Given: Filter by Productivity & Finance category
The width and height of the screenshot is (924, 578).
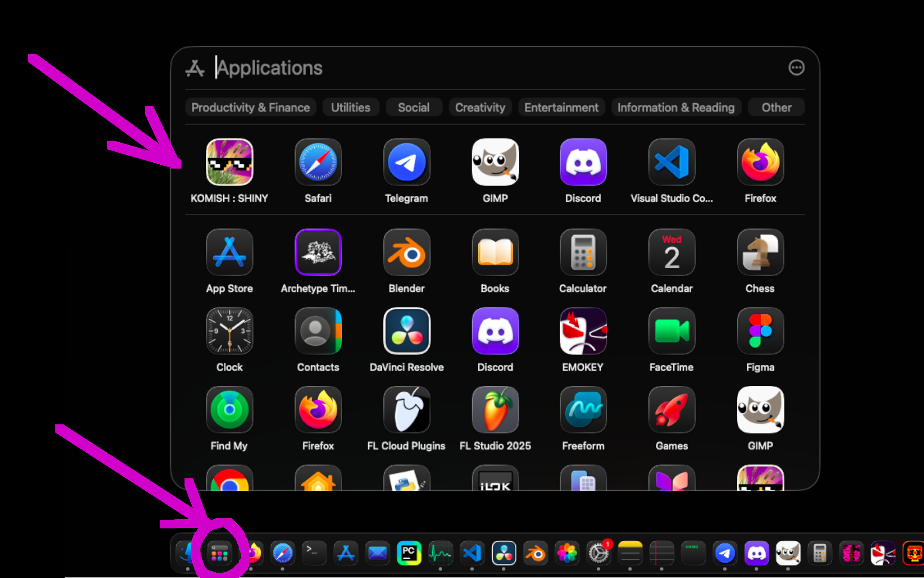Looking at the screenshot, I should click(251, 107).
